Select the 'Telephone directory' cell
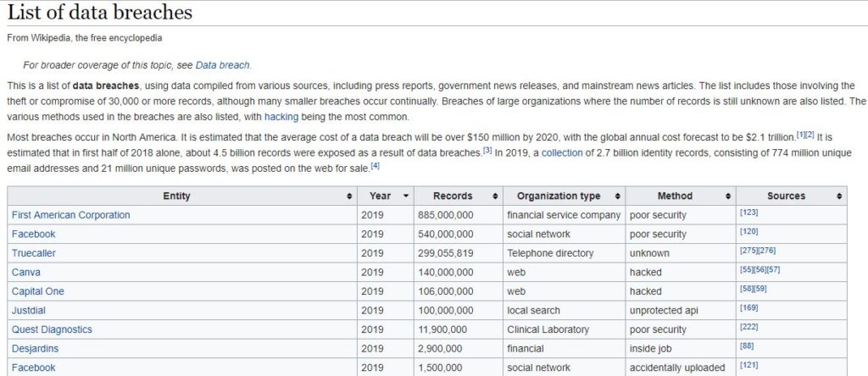 coord(564,253)
